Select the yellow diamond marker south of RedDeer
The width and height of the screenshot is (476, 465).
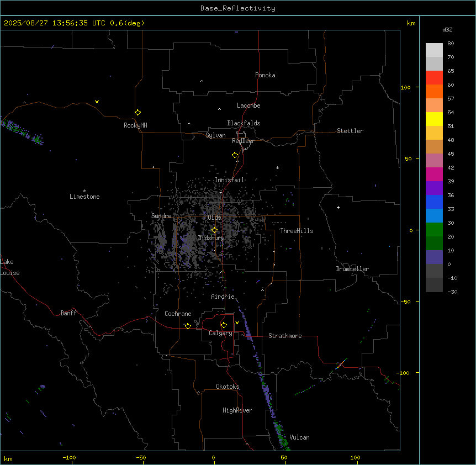click(235, 155)
